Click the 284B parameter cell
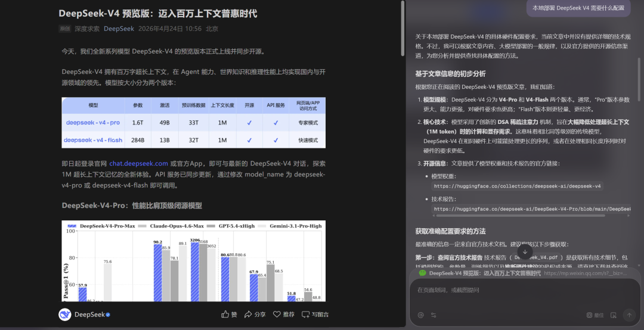Viewport: 644px width, 330px height. (138, 140)
